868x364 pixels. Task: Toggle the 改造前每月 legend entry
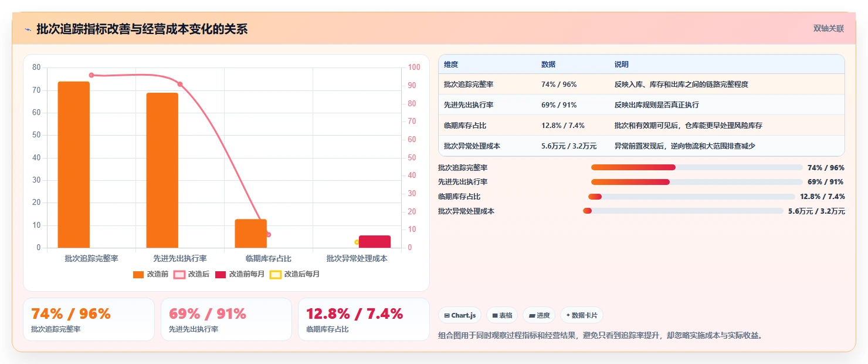point(240,274)
